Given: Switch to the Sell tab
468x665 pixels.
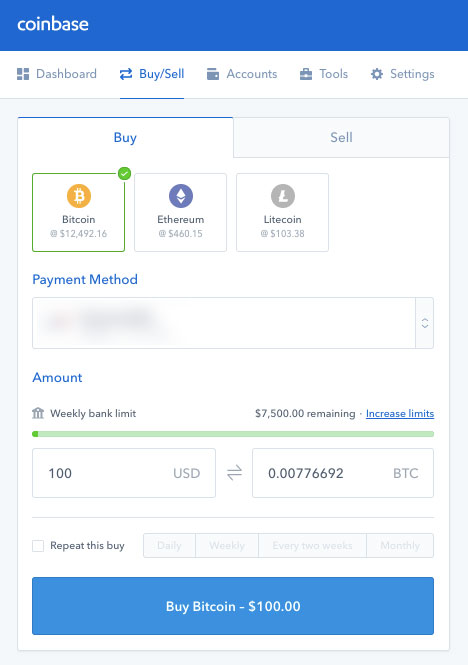Looking at the screenshot, I should tap(341, 137).
